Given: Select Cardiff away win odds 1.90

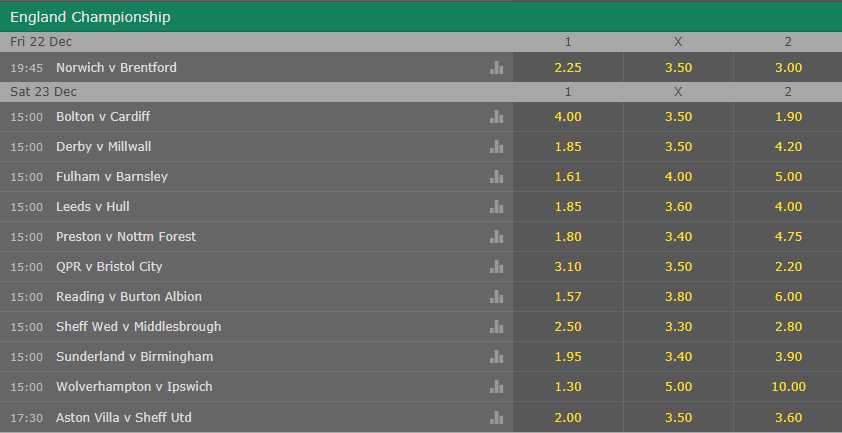Looking at the screenshot, I should pos(788,117).
